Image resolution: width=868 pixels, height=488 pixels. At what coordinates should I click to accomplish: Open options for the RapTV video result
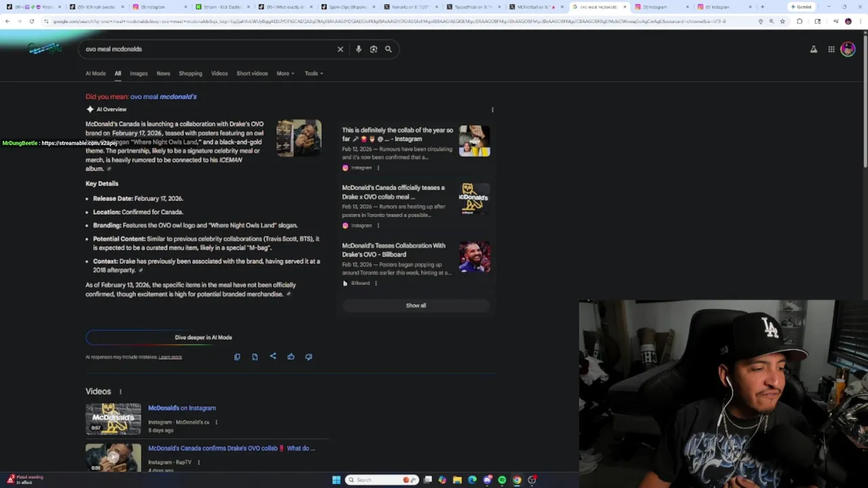coord(199,462)
